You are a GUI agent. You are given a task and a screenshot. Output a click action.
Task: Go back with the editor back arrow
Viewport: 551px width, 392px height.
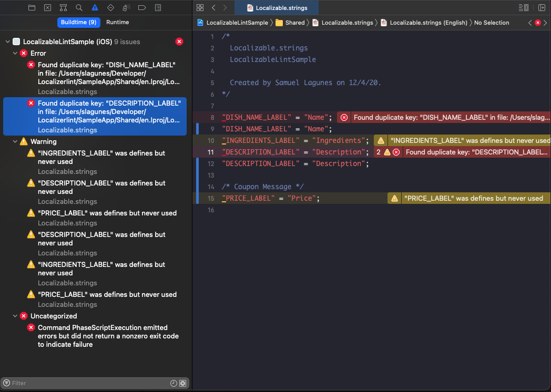pos(213,7)
